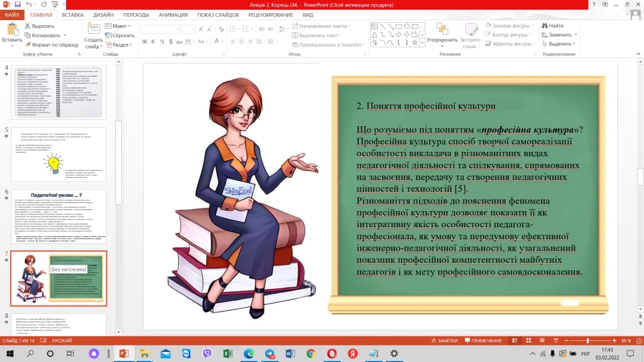Cut the selection with Вырезать
Image resolution: width=644 pixels, height=362 pixels.
pyautogui.click(x=39, y=26)
